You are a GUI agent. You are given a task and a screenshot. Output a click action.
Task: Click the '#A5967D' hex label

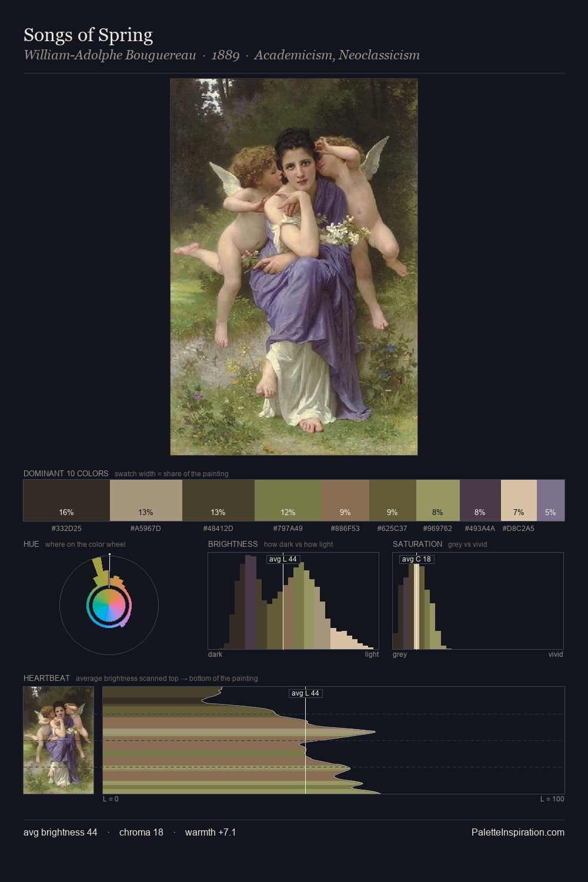pyautogui.click(x=146, y=529)
